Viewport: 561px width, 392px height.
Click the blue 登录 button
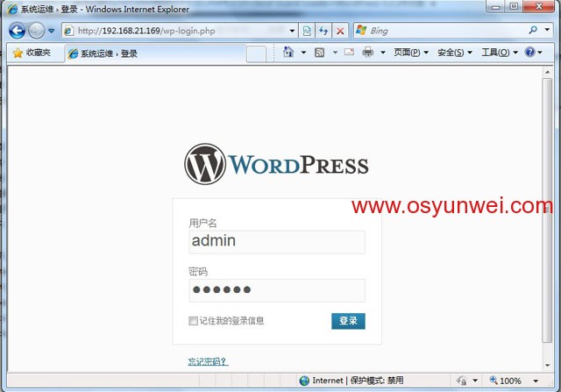tap(348, 321)
